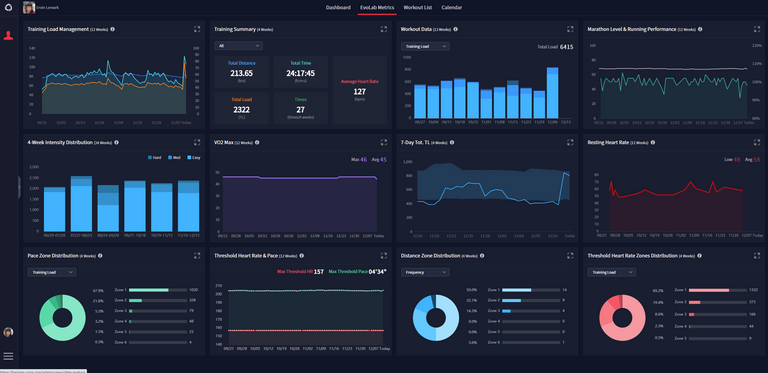Expand the 7-Day Tot. TL panel fullscreen

[x=570, y=142]
